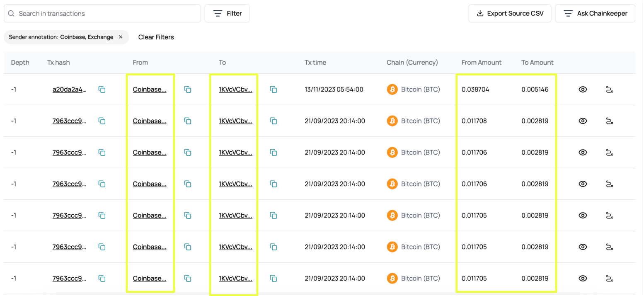Toggle eye icon in the bottom table row
Viewport: 644px width, 296px height.
coord(583,278)
